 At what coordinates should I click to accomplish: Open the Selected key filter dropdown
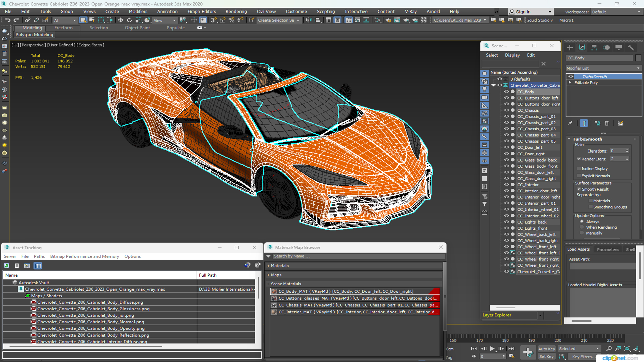point(579,349)
